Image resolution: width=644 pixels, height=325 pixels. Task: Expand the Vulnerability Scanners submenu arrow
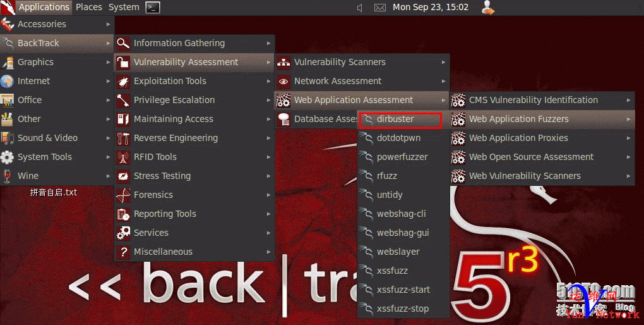pyautogui.click(x=444, y=62)
